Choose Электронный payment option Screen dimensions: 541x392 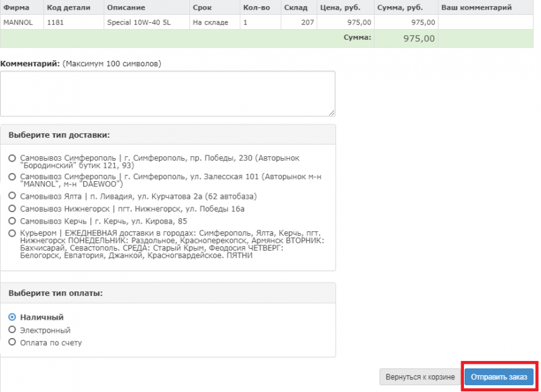coord(12,330)
